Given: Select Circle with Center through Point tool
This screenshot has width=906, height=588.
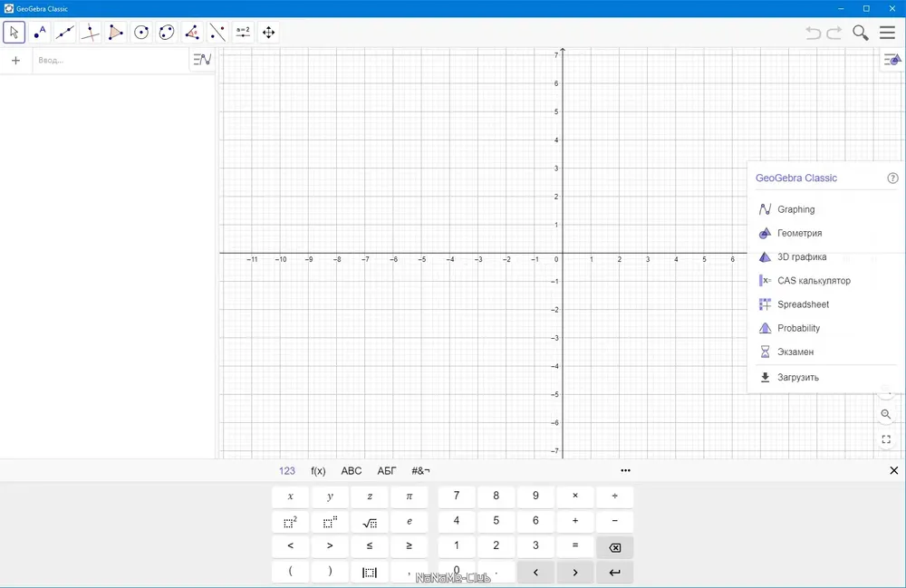Looking at the screenshot, I should point(141,33).
